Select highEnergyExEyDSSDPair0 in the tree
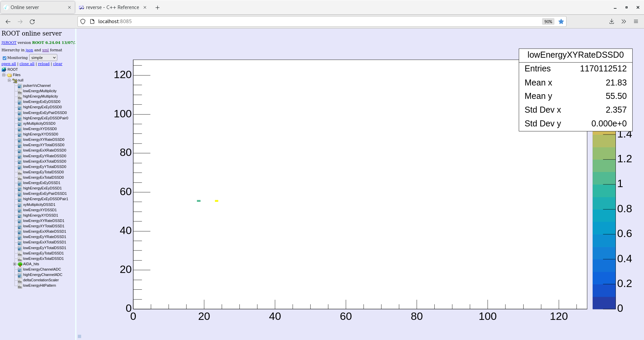Image resolution: width=644 pixels, height=340 pixels. click(46, 118)
